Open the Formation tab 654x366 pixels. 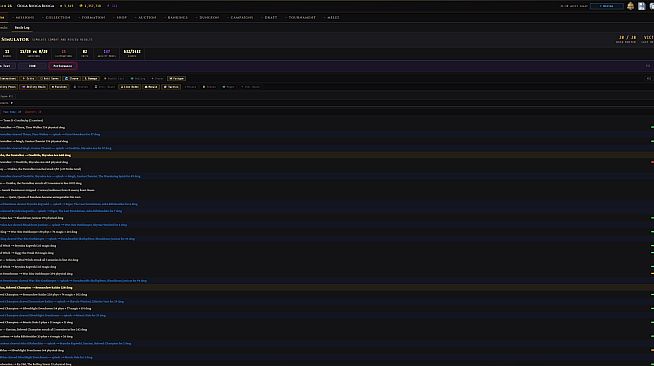coord(92,18)
